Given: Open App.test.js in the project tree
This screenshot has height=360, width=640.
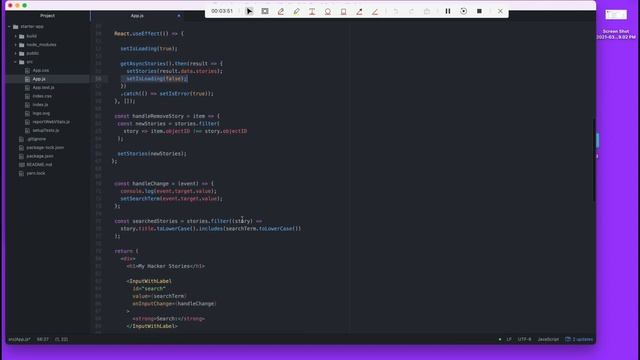Looking at the screenshot, I should pos(43,88).
